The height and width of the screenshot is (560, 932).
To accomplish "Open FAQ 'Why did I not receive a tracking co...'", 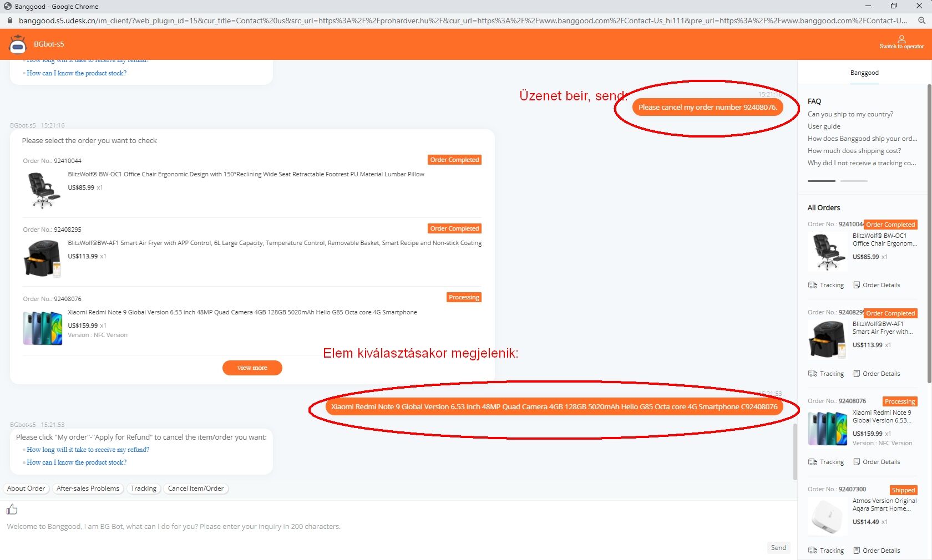I will [x=862, y=163].
